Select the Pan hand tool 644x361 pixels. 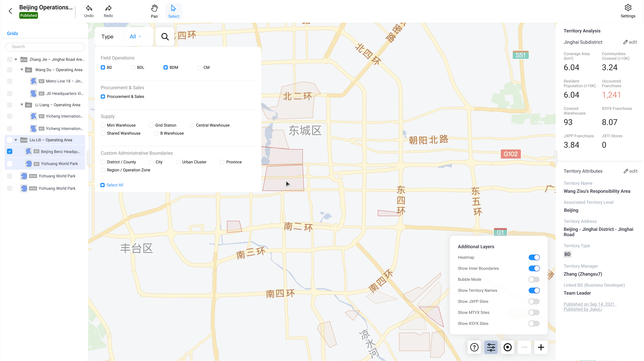click(x=154, y=8)
